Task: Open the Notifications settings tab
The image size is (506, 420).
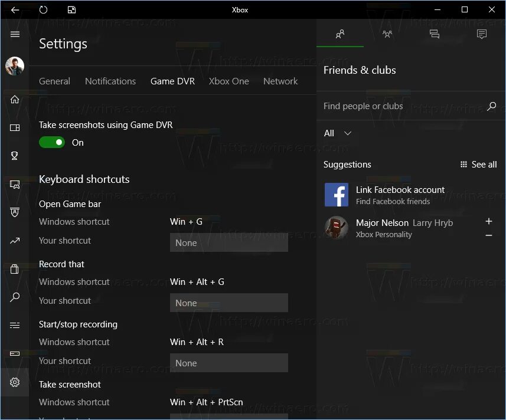Action: (x=110, y=81)
